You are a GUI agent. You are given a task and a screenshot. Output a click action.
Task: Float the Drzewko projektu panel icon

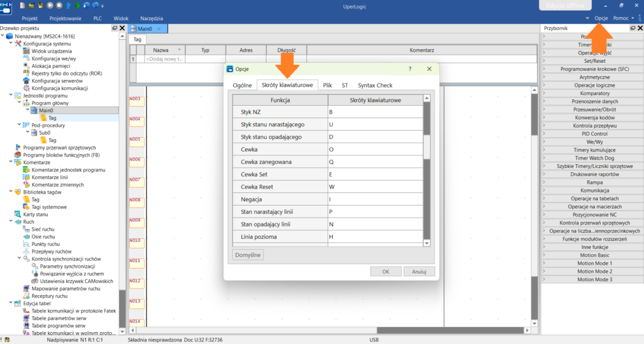click(x=114, y=28)
